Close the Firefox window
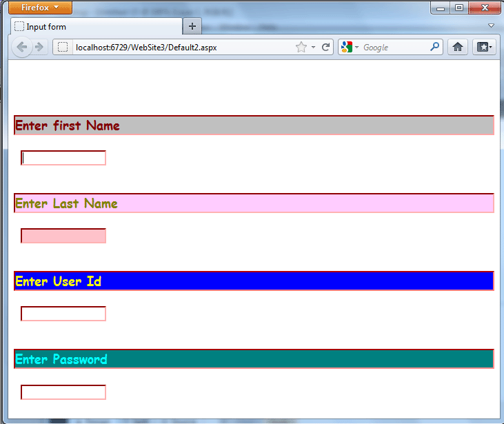This screenshot has width=504, height=424. click(485, 8)
